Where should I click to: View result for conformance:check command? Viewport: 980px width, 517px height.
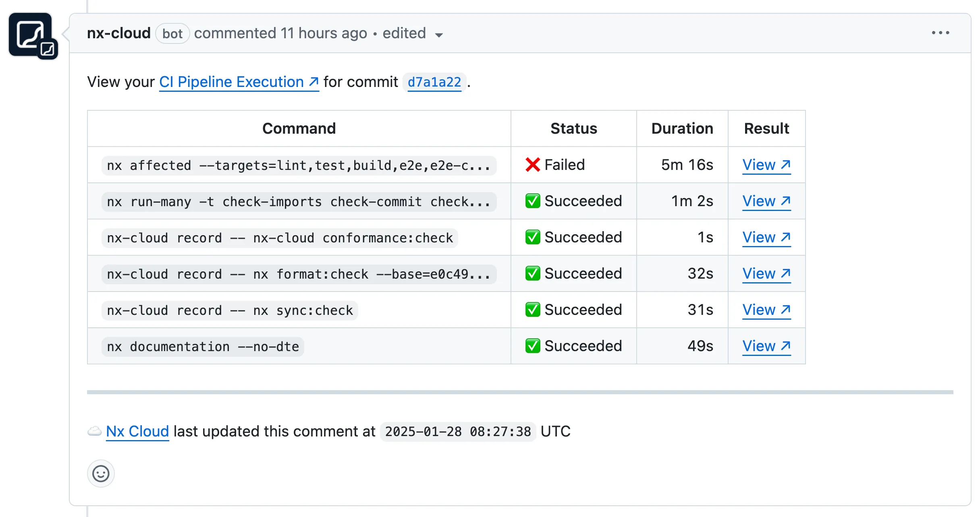(766, 238)
